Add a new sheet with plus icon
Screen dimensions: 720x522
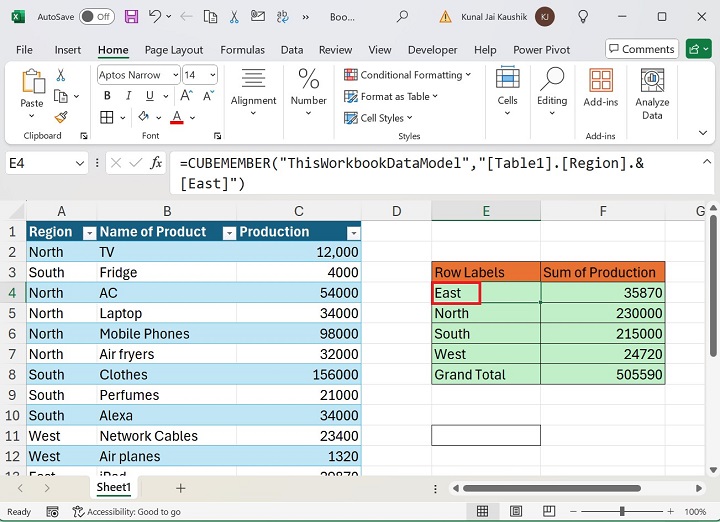click(181, 488)
